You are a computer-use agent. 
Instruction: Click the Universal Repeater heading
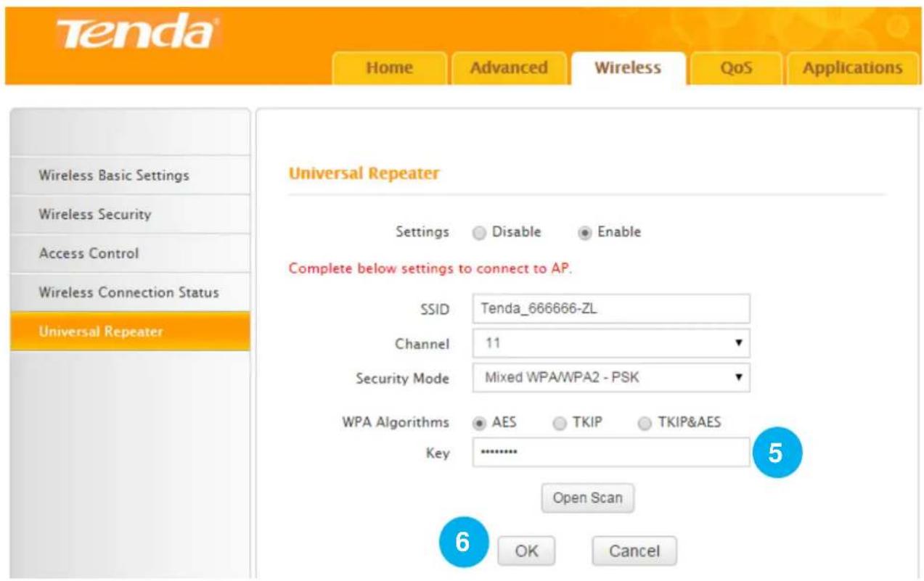[364, 174]
